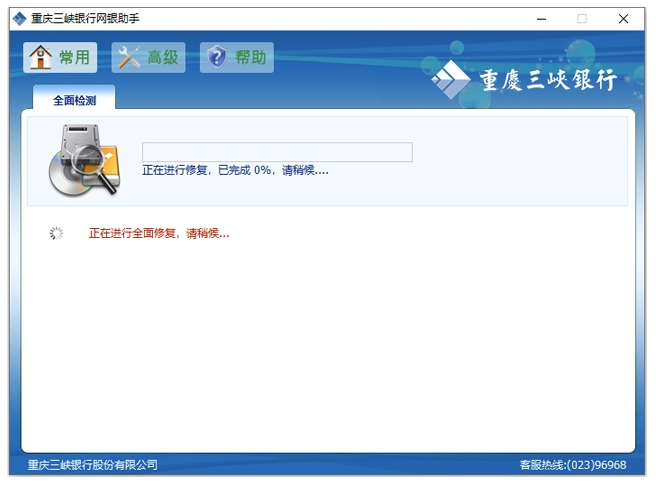Click the 客服热线 (023)96968 text

point(573,465)
